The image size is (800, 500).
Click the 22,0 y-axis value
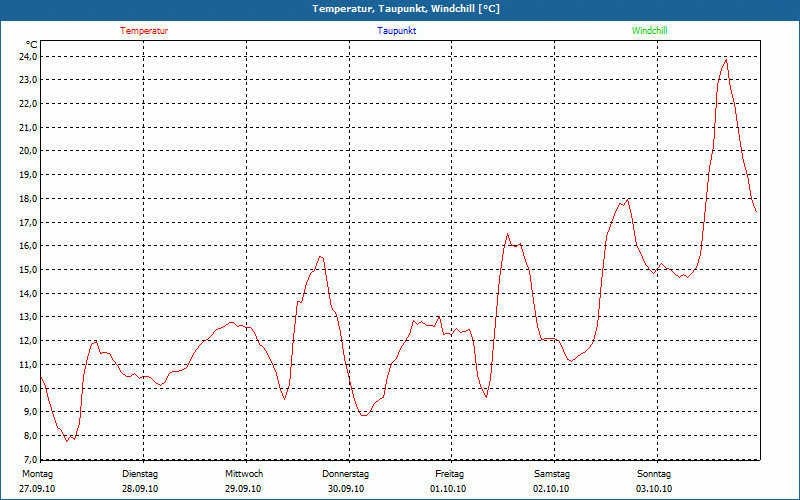28,104
